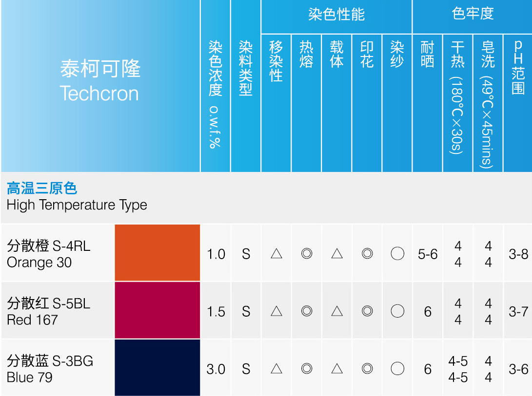Select the crimson swatch for Red 167

coord(158,310)
